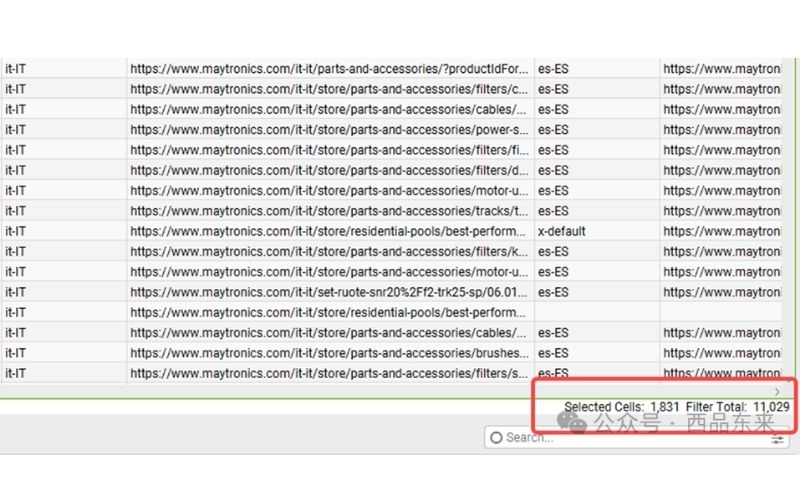
Task: Select the URL containing ?productIdFor
Action: coord(329,69)
